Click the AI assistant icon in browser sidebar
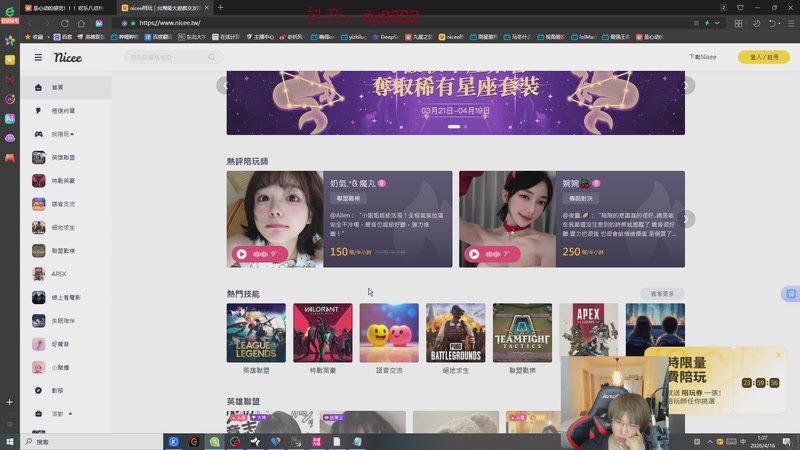 tap(10, 118)
